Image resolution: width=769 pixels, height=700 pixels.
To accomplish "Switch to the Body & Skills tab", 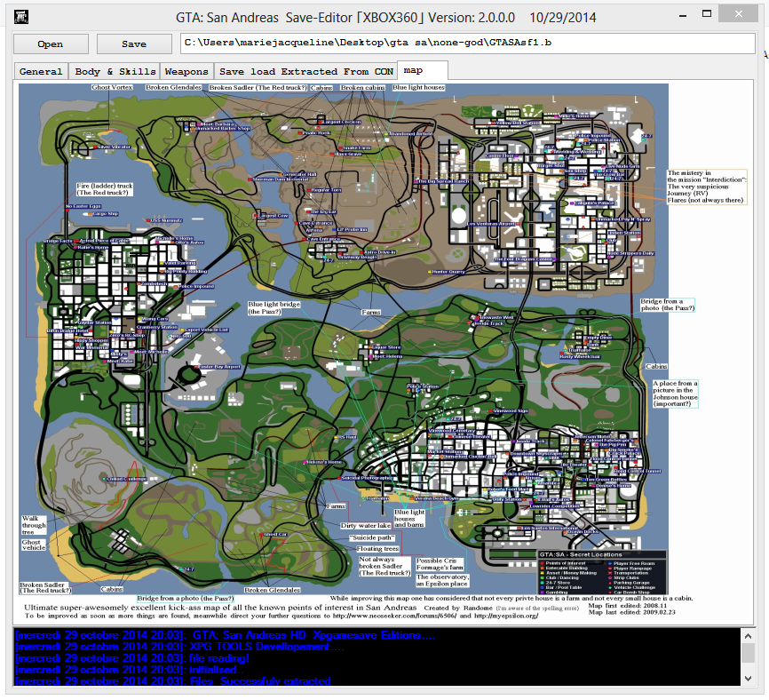I will coord(115,71).
